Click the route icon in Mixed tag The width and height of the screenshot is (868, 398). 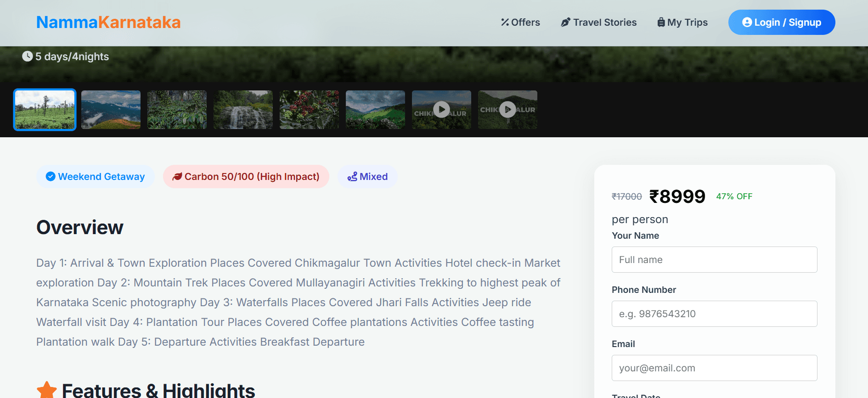tap(352, 177)
